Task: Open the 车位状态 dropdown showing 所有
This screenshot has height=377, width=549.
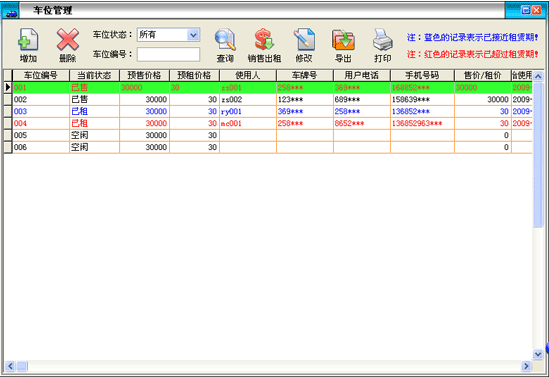Action: [168, 35]
